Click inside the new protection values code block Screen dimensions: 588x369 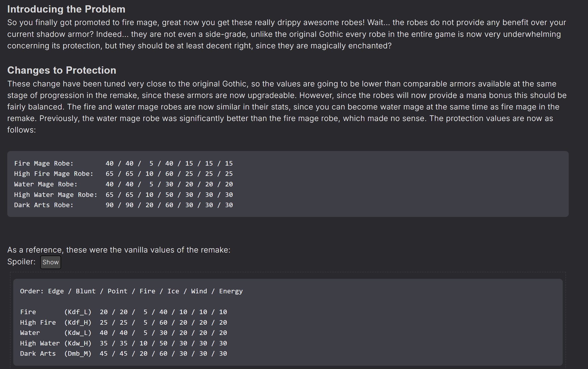[288, 184]
